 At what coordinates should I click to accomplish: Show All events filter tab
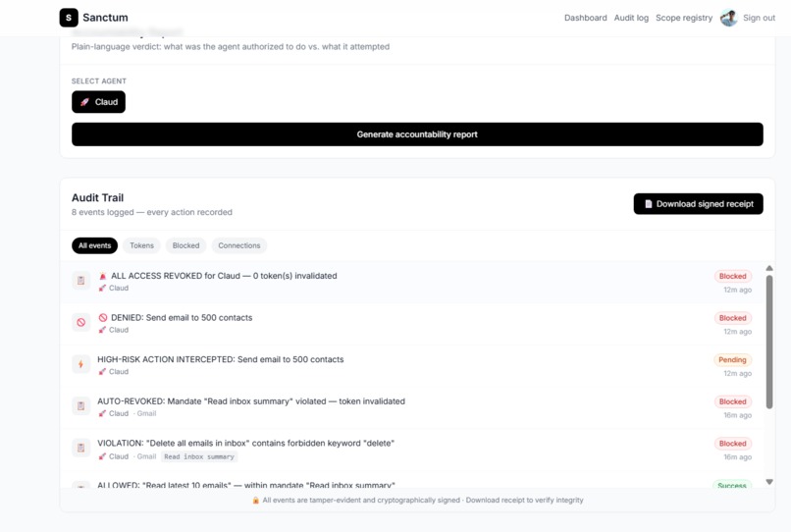tap(94, 245)
